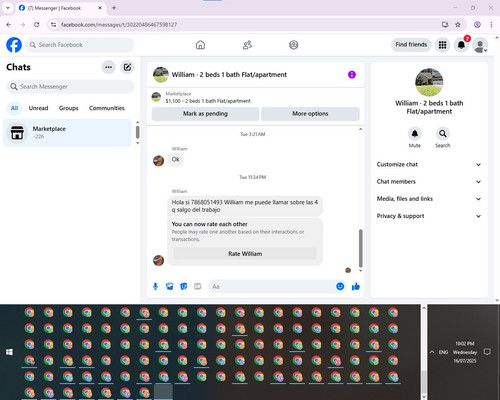Reload the page in Chrome

(x=37, y=25)
